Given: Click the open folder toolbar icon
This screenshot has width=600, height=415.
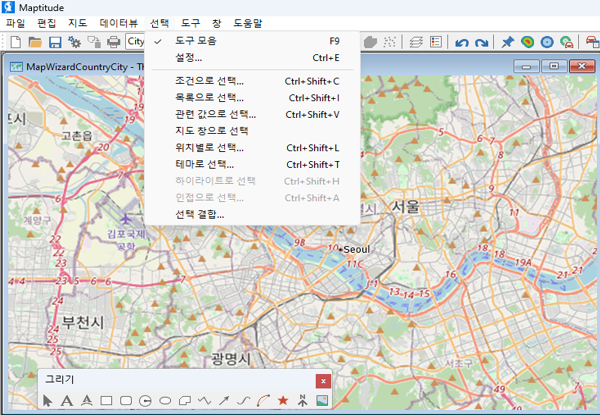Looking at the screenshot, I should (x=35, y=42).
